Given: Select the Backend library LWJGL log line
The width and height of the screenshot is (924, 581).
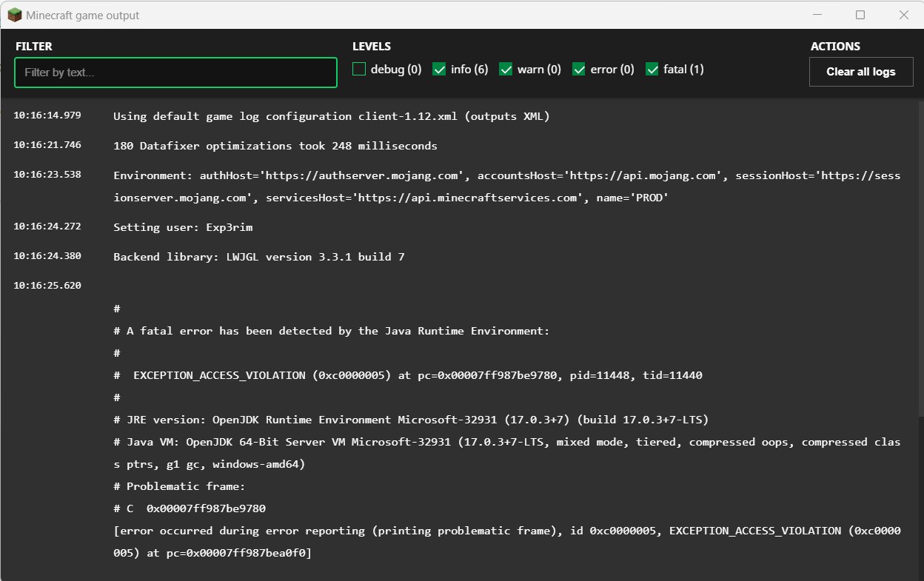Looking at the screenshot, I should [258, 257].
